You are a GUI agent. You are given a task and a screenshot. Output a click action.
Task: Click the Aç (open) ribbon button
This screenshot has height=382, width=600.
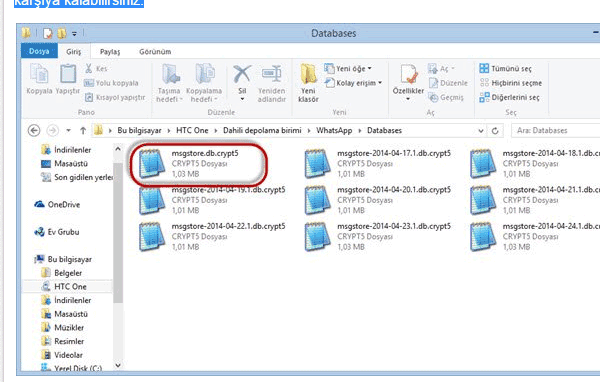click(x=441, y=69)
